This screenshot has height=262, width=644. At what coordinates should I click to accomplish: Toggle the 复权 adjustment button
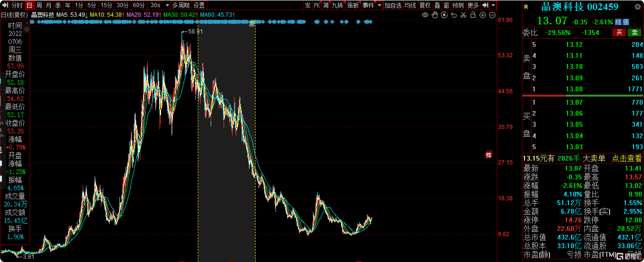click(x=425, y=5)
